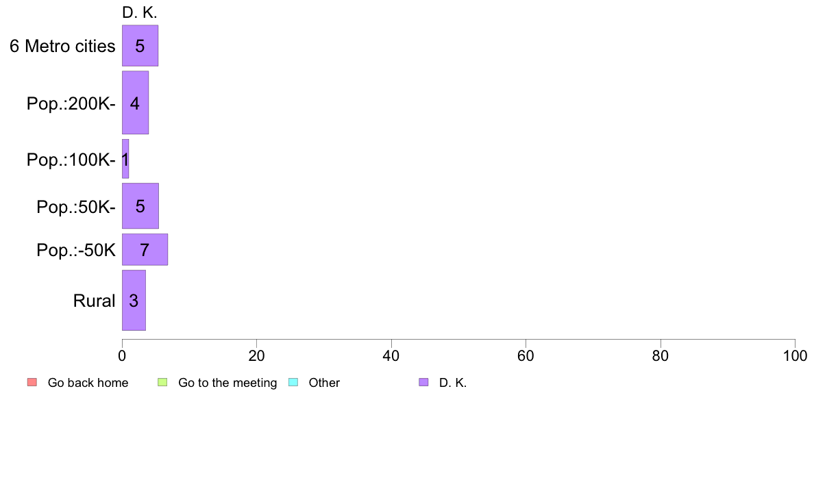Click the purple D. K. legend swatch
The height and width of the screenshot is (504, 814).
[x=423, y=383]
